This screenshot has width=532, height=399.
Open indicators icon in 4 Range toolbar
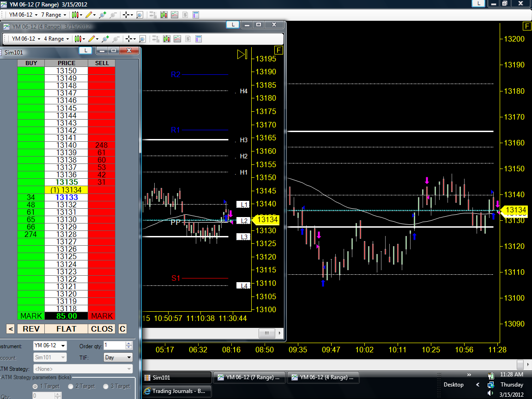point(177,39)
